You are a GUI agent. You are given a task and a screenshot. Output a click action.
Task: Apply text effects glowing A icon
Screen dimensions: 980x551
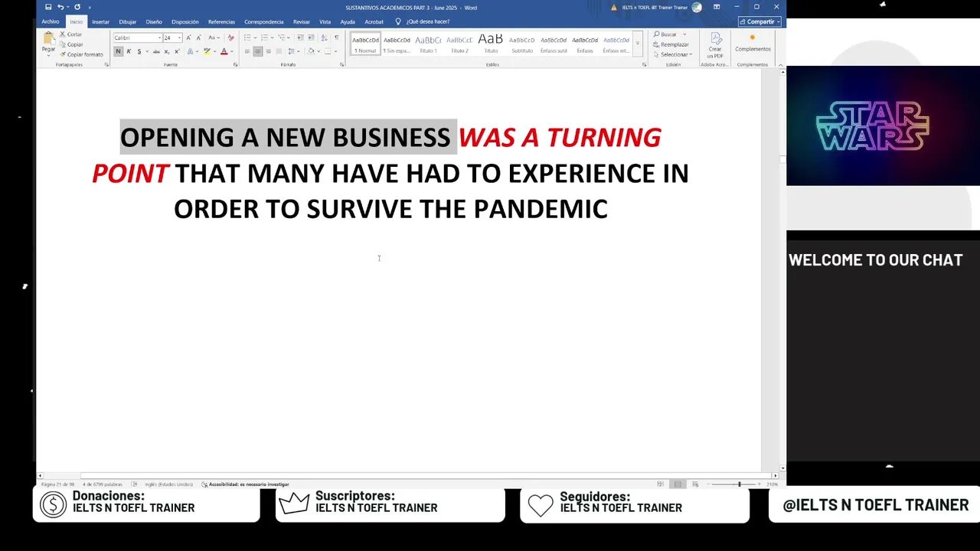pyautogui.click(x=190, y=51)
